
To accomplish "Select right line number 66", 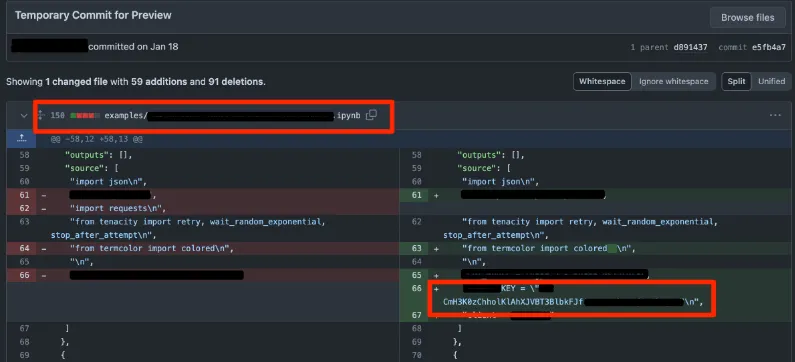I will [x=417, y=288].
